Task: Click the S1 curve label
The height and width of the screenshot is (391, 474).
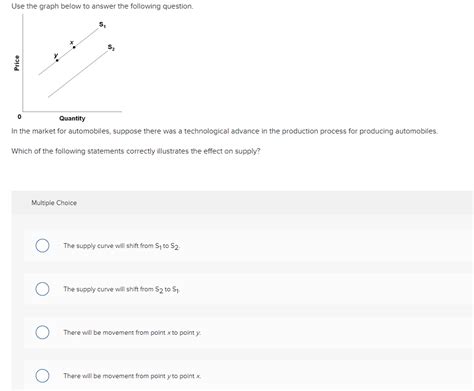Action: click(x=102, y=25)
